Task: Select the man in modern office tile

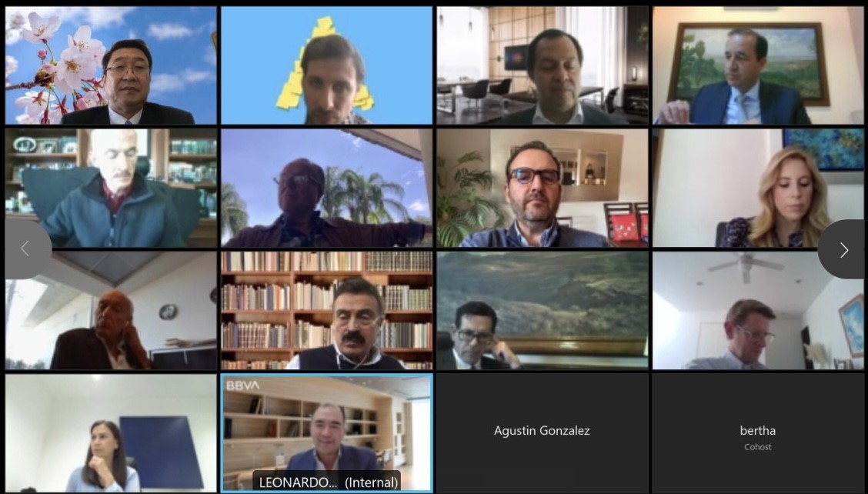Action: point(542,65)
